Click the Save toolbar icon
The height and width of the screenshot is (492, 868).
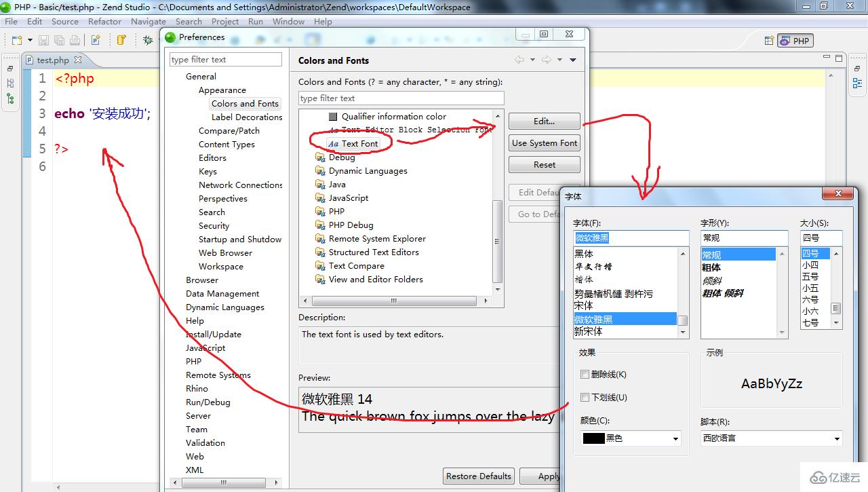[43, 41]
